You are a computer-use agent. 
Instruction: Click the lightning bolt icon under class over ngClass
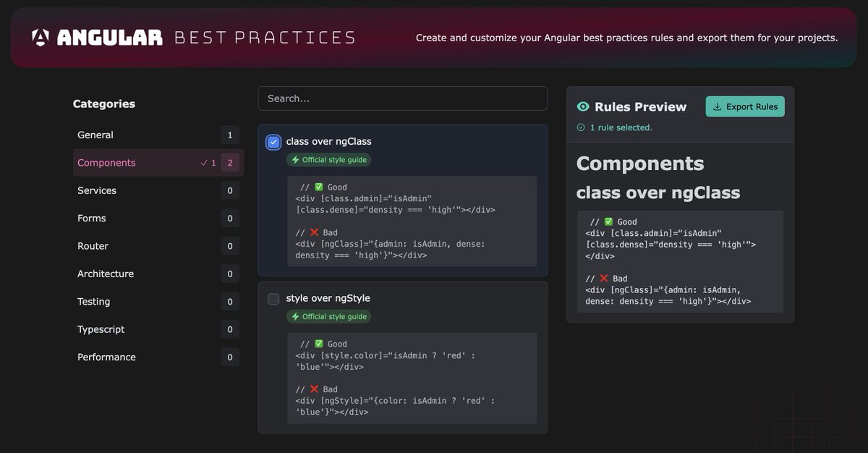tap(295, 160)
